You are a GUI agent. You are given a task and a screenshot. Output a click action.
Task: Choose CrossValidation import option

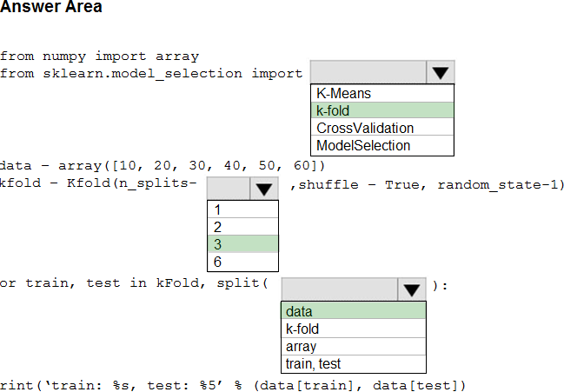[x=382, y=128]
